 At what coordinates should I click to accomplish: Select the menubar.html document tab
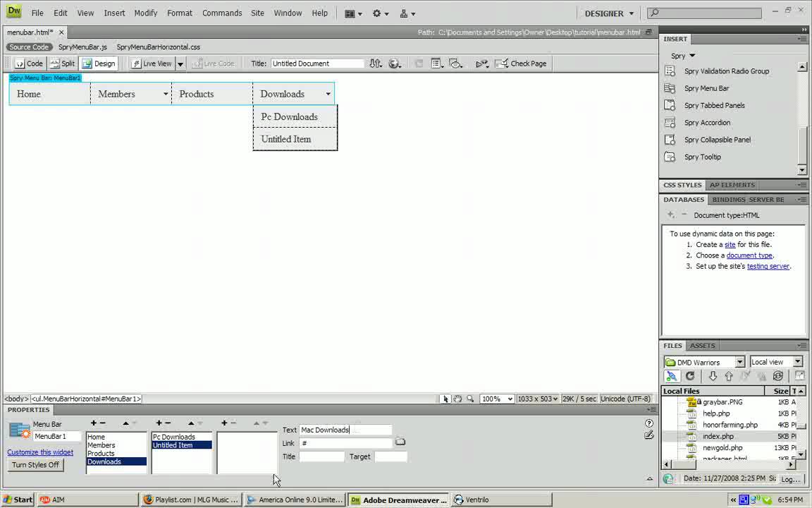30,32
